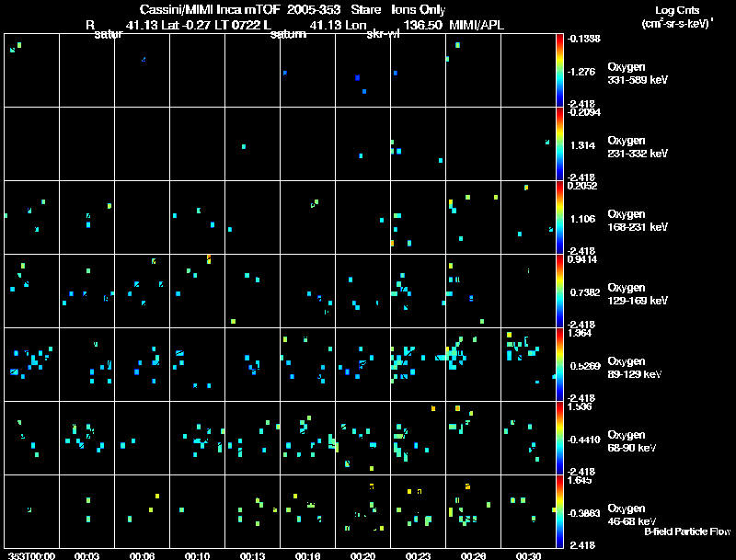Viewport: 736px width, 560px height.
Task: Select the '-0.3863' color scale value
Action: point(583,514)
